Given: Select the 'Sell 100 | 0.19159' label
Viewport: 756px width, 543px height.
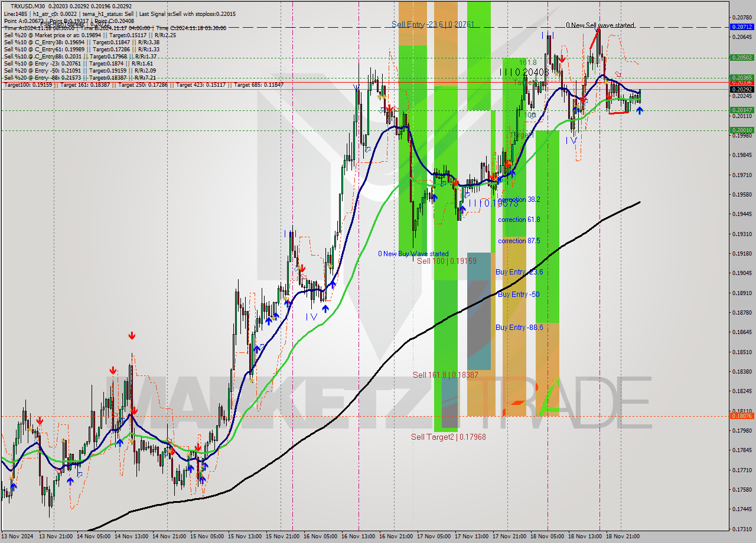Looking at the screenshot, I should coord(447,260).
